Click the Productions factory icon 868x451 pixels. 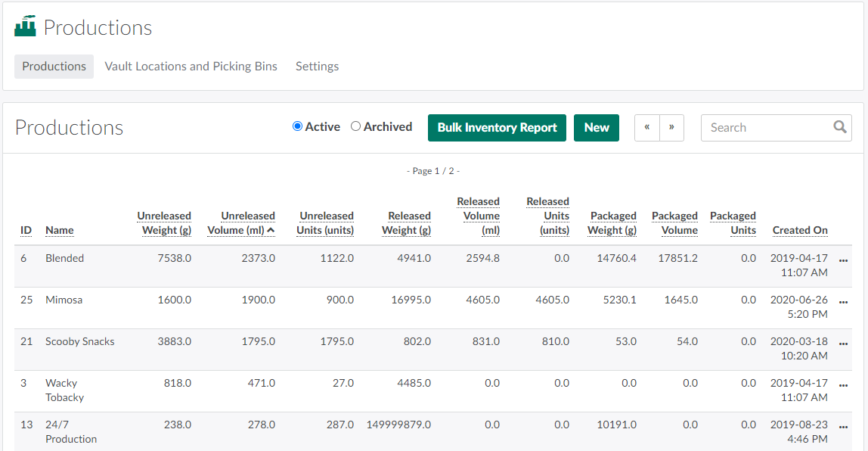[25, 26]
